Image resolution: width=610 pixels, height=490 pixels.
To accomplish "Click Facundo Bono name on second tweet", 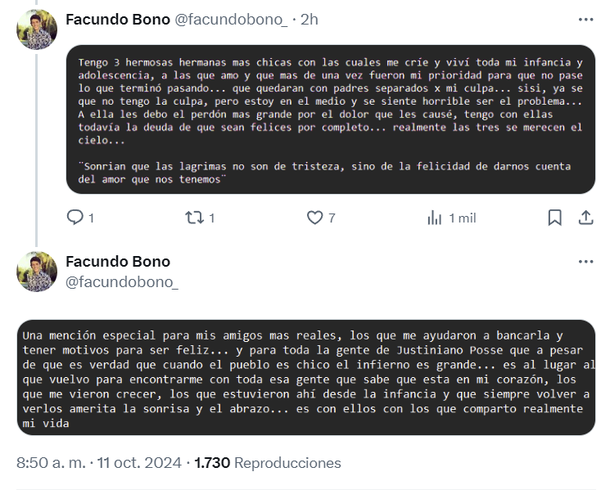I will point(117,261).
